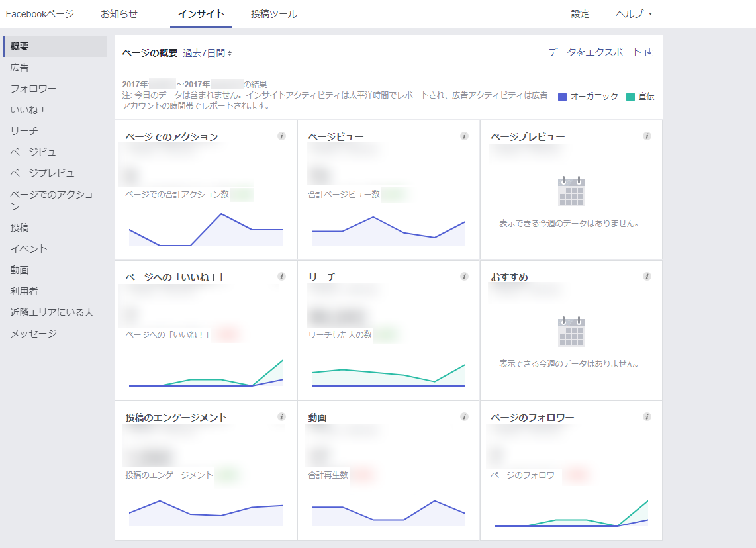Click the データをエクスポート link

pyautogui.click(x=594, y=52)
